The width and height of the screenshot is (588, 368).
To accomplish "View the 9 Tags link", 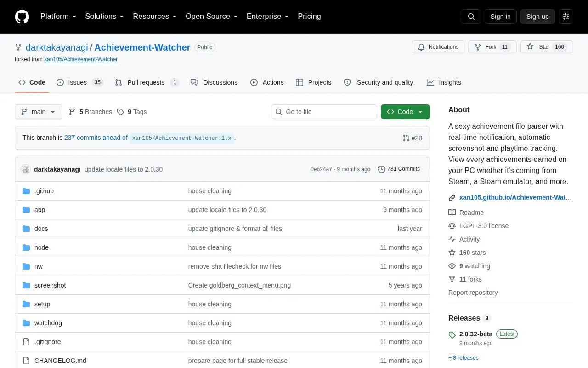I will pyautogui.click(x=132, y=112).
